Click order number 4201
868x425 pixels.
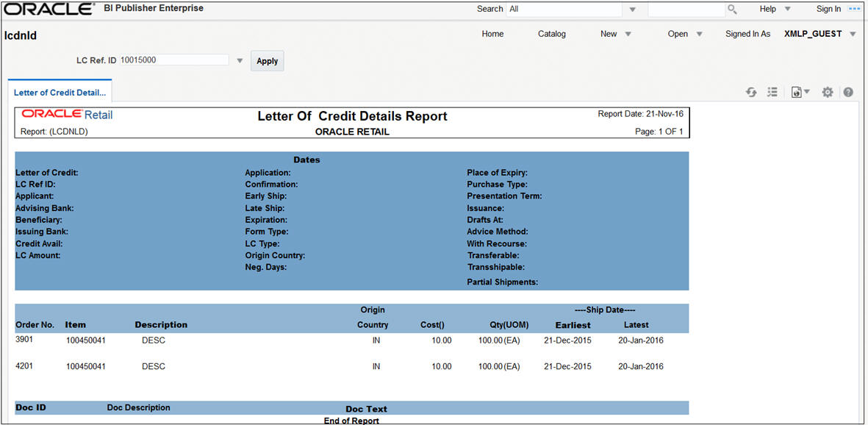pos(25,365)
